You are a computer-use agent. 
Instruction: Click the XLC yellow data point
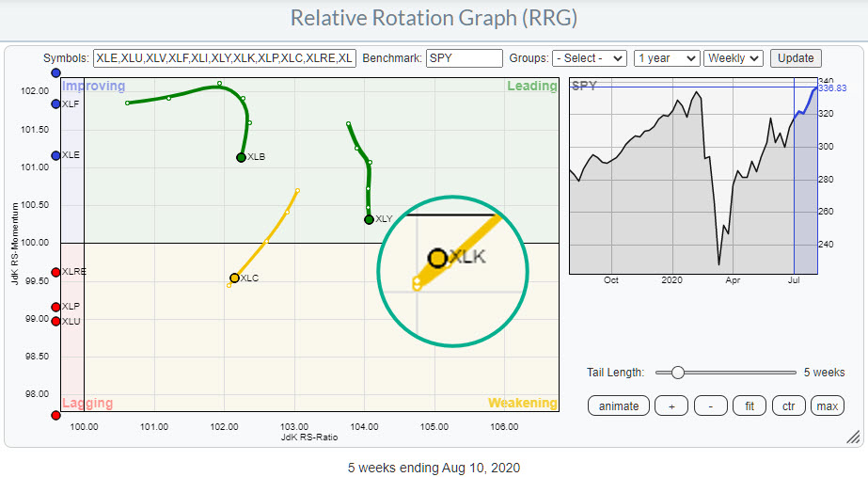pos(234,278)
